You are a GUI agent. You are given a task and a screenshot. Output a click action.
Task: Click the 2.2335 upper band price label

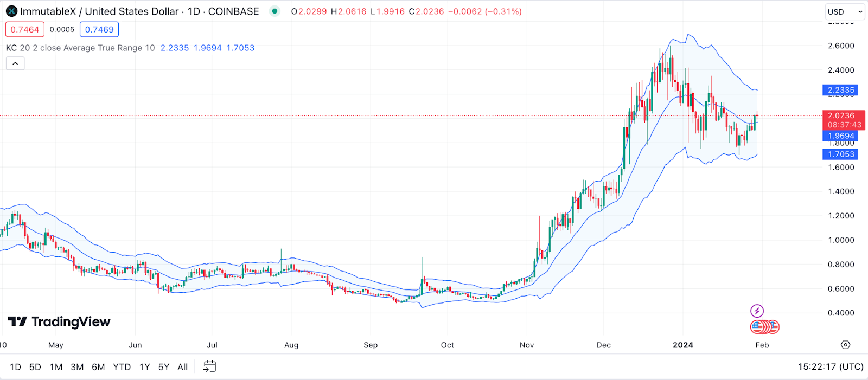(x=841, y=90)
